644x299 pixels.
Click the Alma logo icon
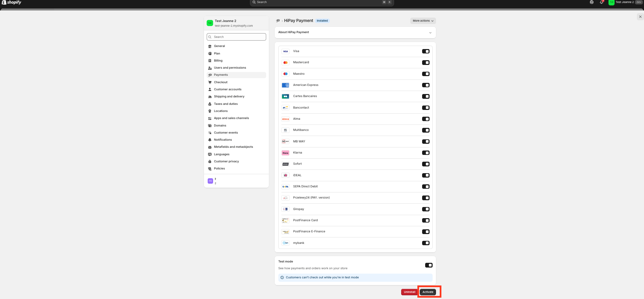(x=285, y=119)
